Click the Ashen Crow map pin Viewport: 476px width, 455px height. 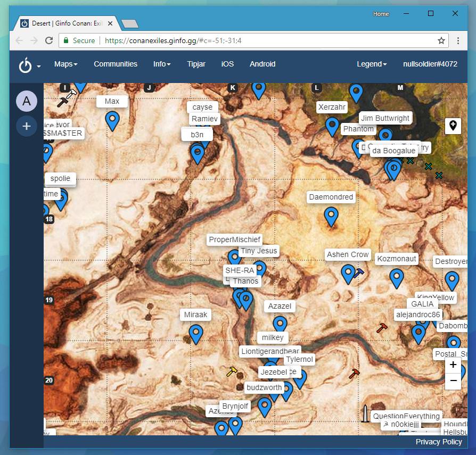coord(348,274)
